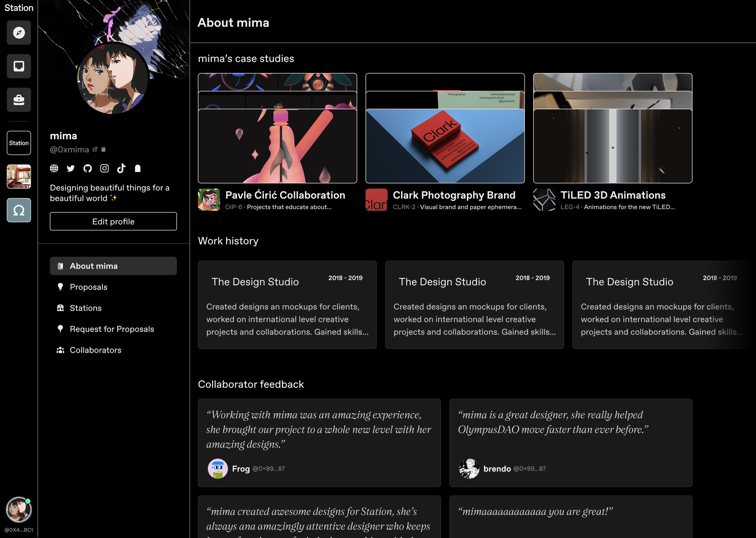Open the last social icon after TikTok
The height and width of the screenshot is (538, 756).
click(138, 168)
